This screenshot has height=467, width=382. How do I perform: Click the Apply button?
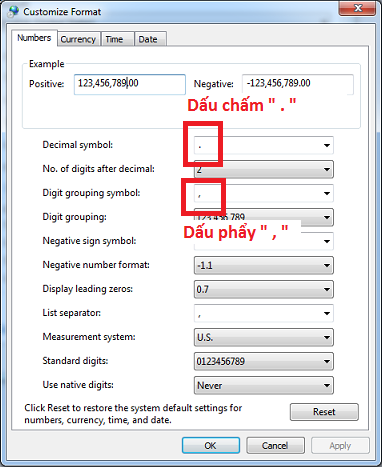[340, 446]
